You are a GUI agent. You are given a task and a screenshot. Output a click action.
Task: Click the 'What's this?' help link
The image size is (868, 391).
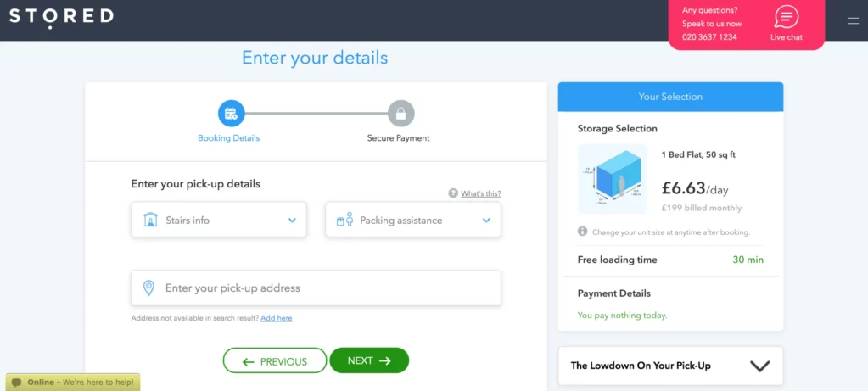[x=481, y=193]
